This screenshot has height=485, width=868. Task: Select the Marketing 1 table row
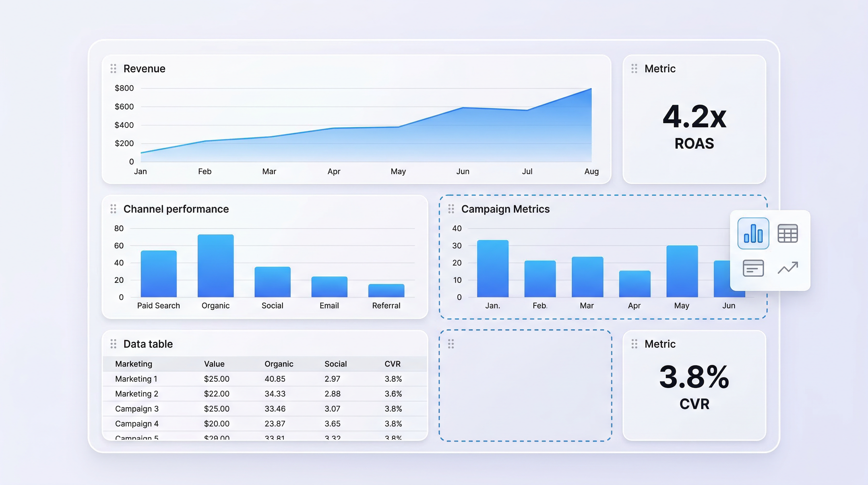click(x=136, y=379)
